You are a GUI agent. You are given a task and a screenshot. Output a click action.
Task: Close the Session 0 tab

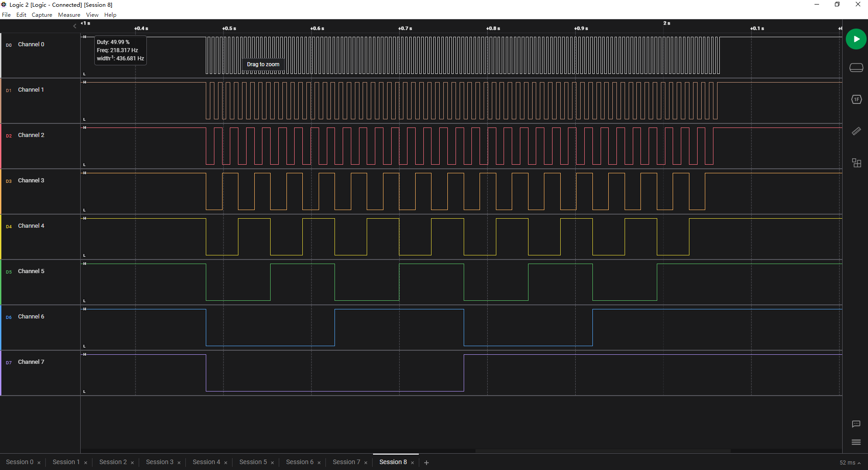pos(39,463)
